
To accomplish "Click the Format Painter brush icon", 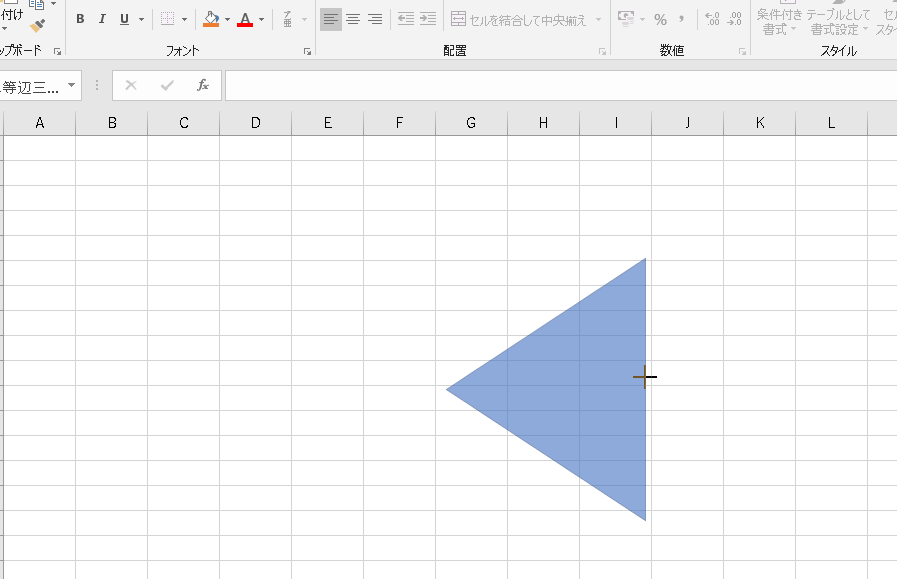I will [38, 25].
